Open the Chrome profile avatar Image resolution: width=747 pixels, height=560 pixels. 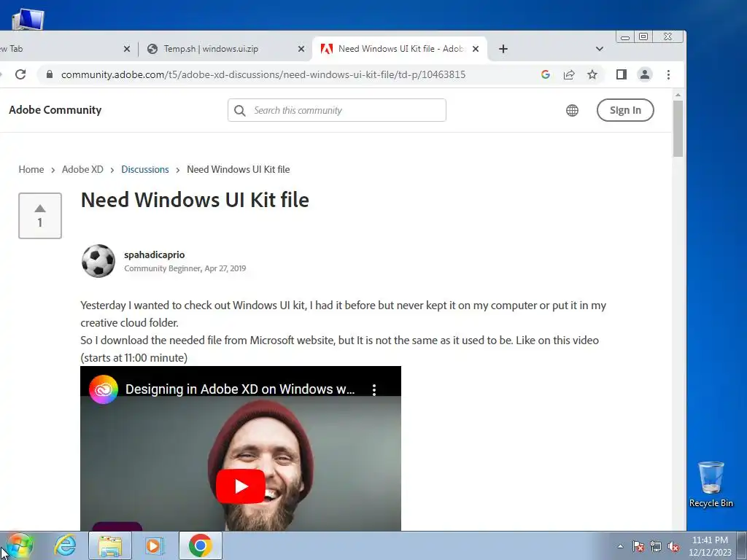click(x=645, y=74)
